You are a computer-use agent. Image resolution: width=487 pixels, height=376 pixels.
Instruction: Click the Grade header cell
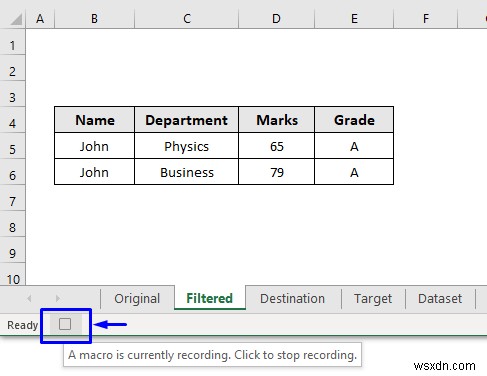(354, 120)
